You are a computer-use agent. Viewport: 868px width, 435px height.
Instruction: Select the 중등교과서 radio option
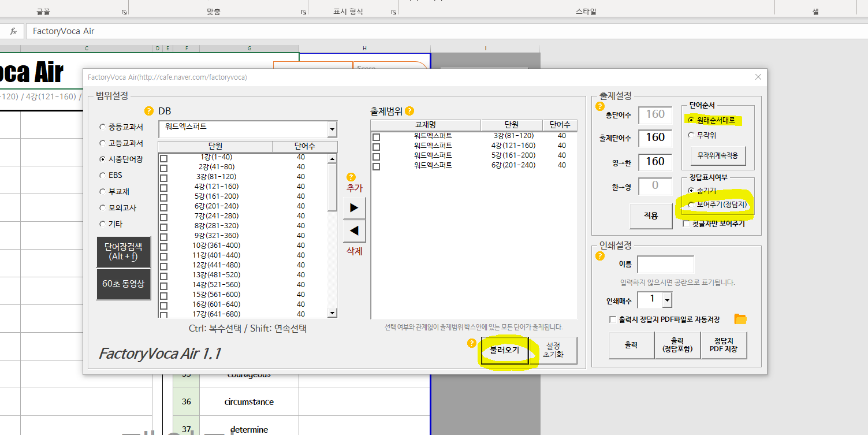click(x=103, y=127)
